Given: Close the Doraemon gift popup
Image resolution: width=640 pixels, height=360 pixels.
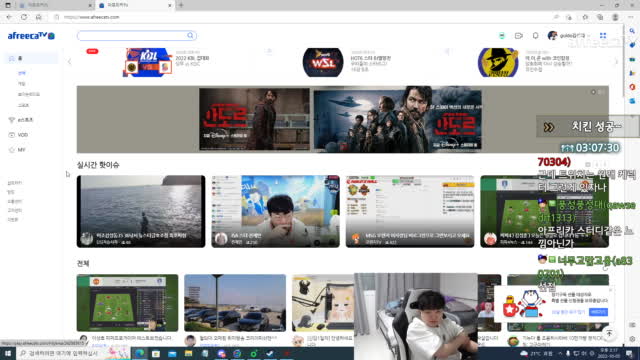Looking at the screenshot, I should coord(610,290).
